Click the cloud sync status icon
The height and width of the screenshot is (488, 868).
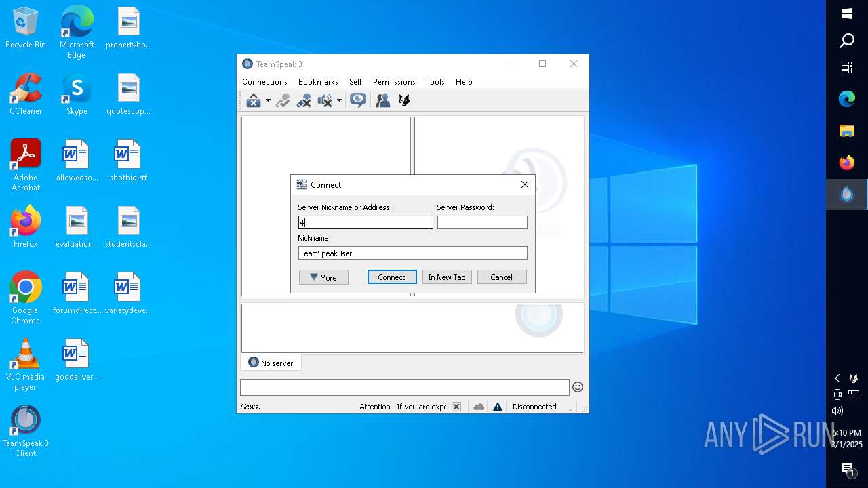tap(479, 407)
